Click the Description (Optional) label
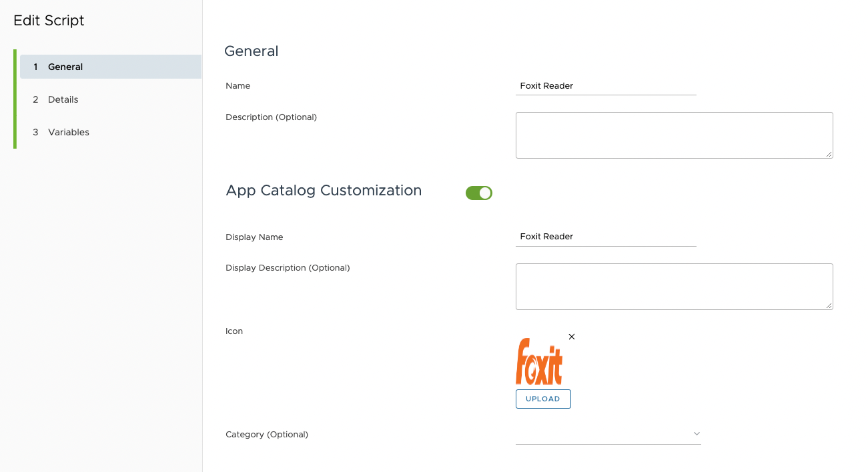 (271, 117)
